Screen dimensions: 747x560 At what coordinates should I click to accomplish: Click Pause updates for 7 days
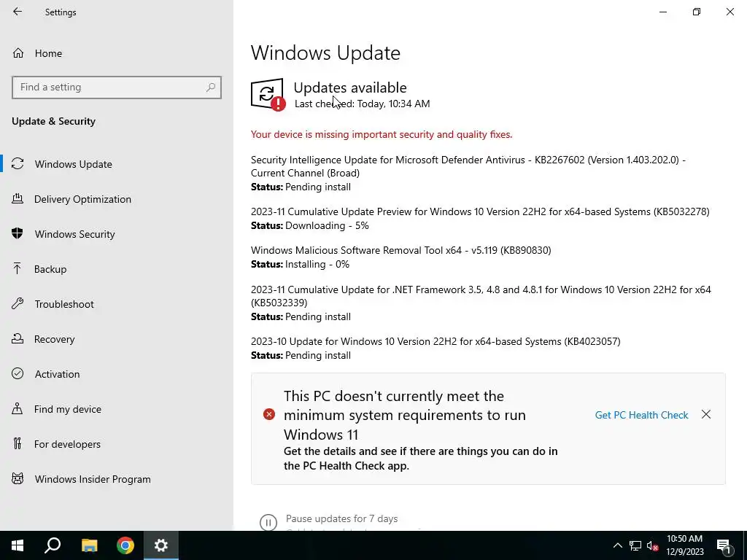click(x=341, y=518)
